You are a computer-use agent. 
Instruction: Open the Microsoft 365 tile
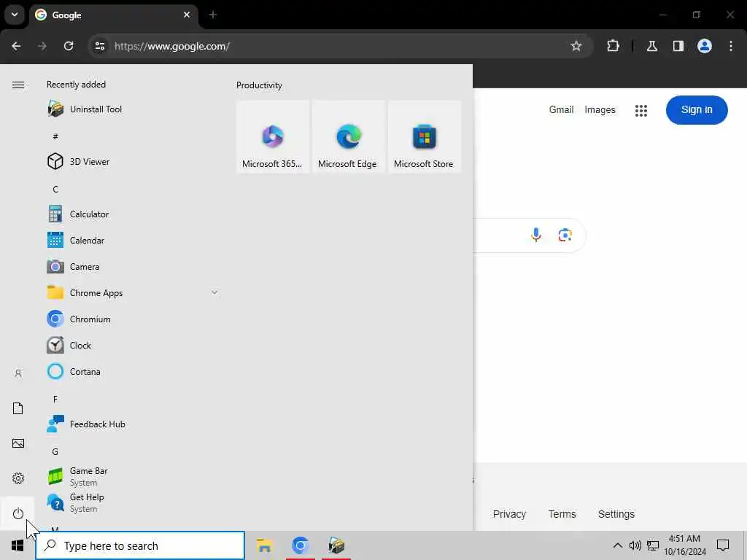point(273,136)
